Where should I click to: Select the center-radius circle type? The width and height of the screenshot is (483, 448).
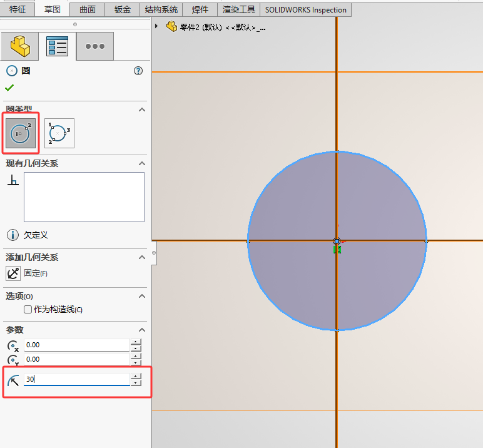[21, 133]
